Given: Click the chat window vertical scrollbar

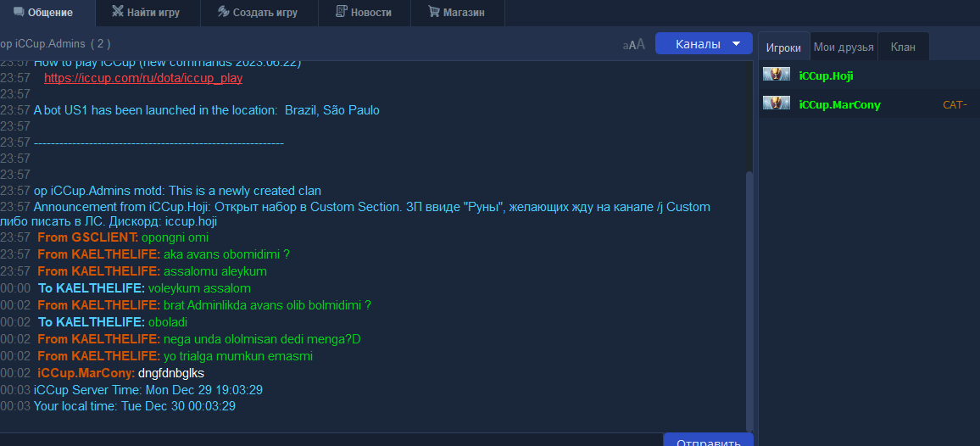Looking at the screenshot, I should pos(749,297).
